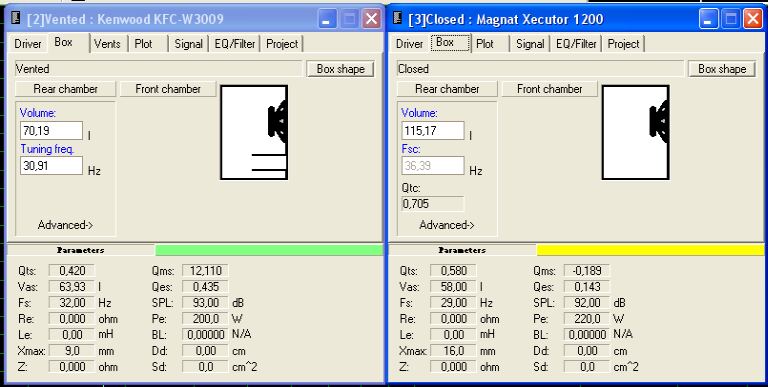Open Plot tab in Kenwood window
This screenshot has width=768, height=387.
click(x=144, y=44)
